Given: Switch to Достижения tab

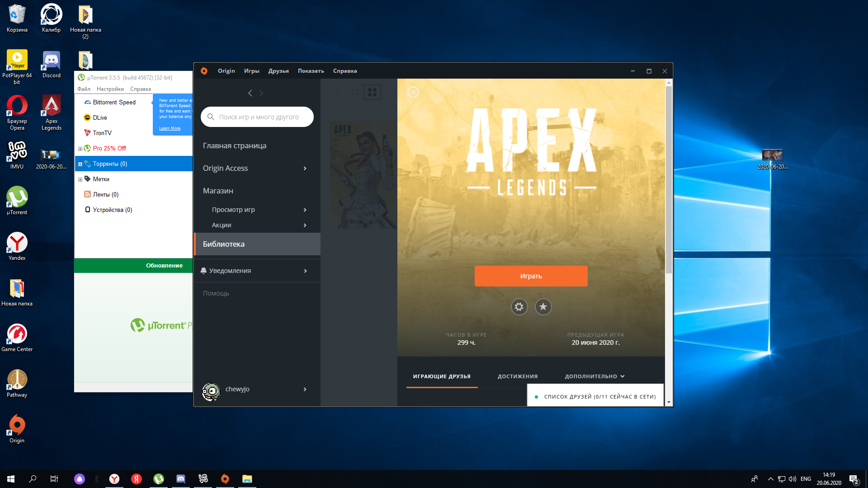Looking at the screenshot, I should click(518, 376).
